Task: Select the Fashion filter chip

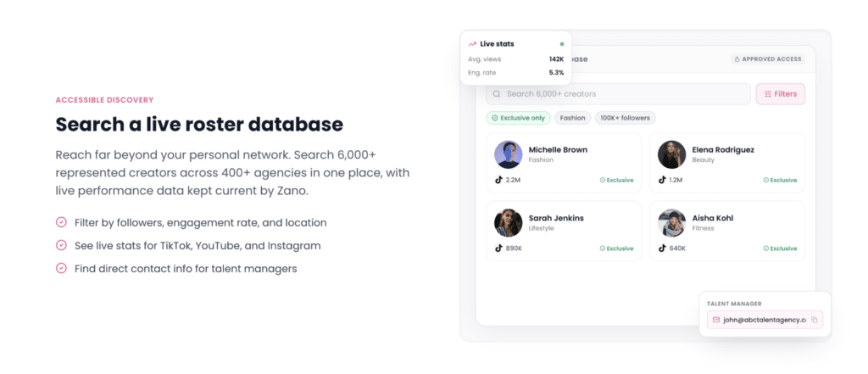Action: pos(572,118)
